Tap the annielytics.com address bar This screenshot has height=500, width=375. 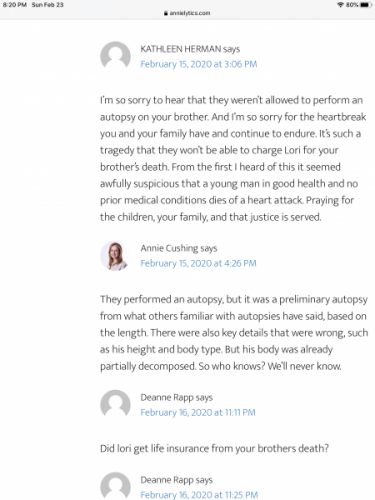tap(187, 13)
